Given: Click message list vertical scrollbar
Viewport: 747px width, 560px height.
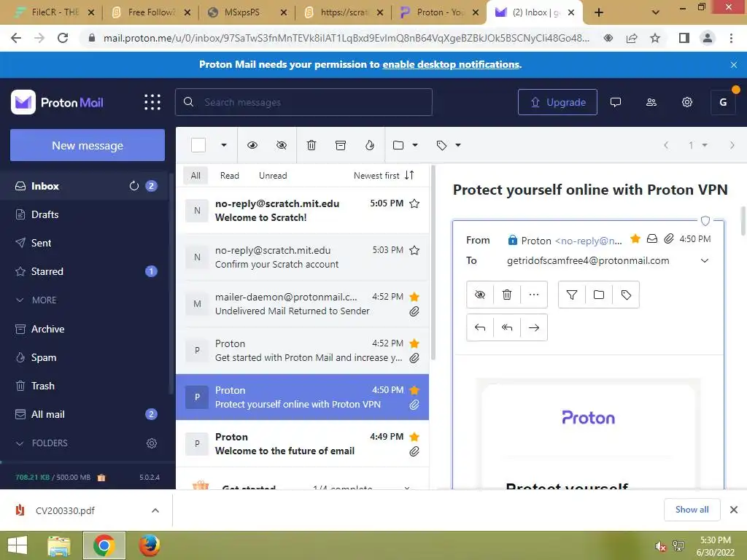Looking at the screenshot, I should [x=433, y=262].
